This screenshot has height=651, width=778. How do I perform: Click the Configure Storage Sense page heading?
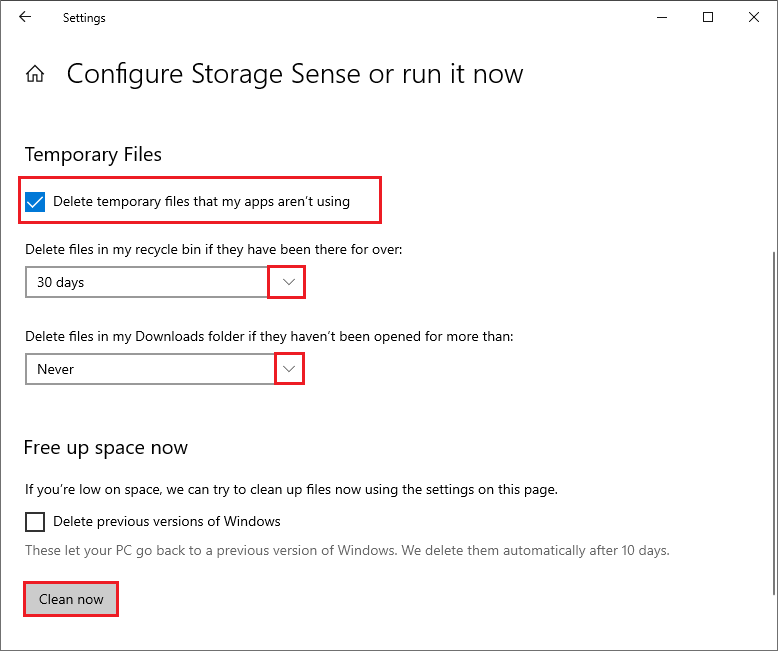tap(295, 74)
